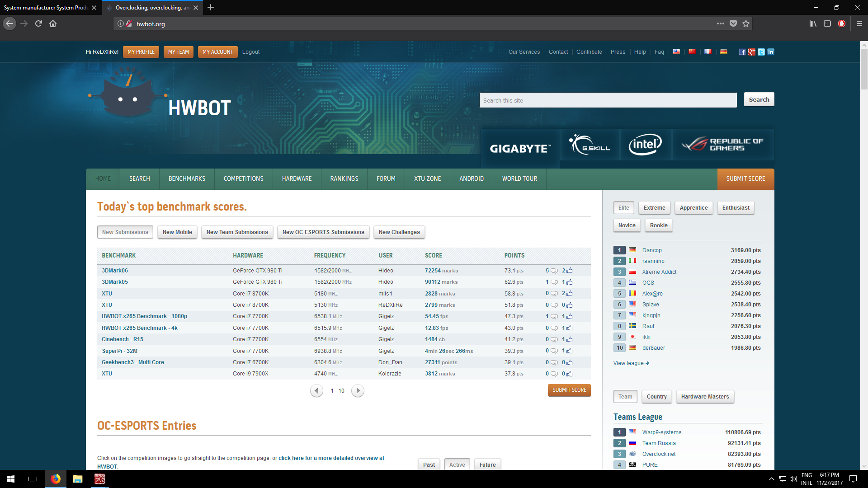Show Past competitions tab

pyautogui.click(x=429, y=465)
